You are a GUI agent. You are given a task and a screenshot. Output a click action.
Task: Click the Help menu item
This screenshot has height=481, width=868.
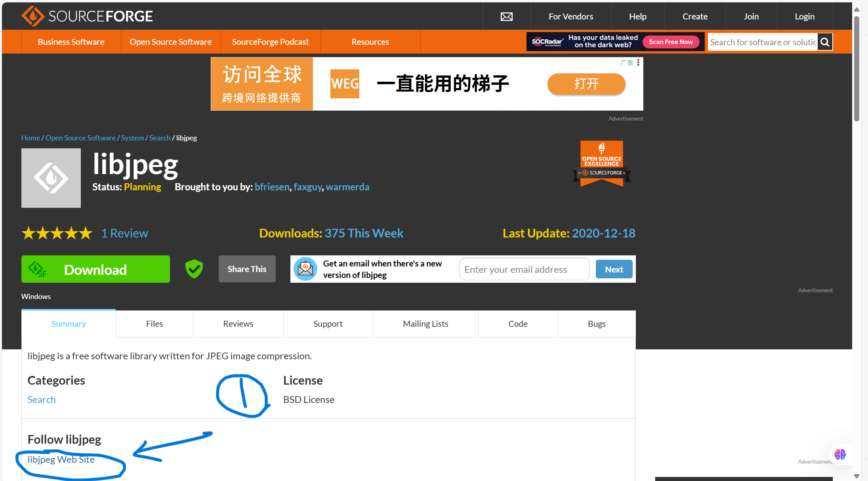(637, 16)
